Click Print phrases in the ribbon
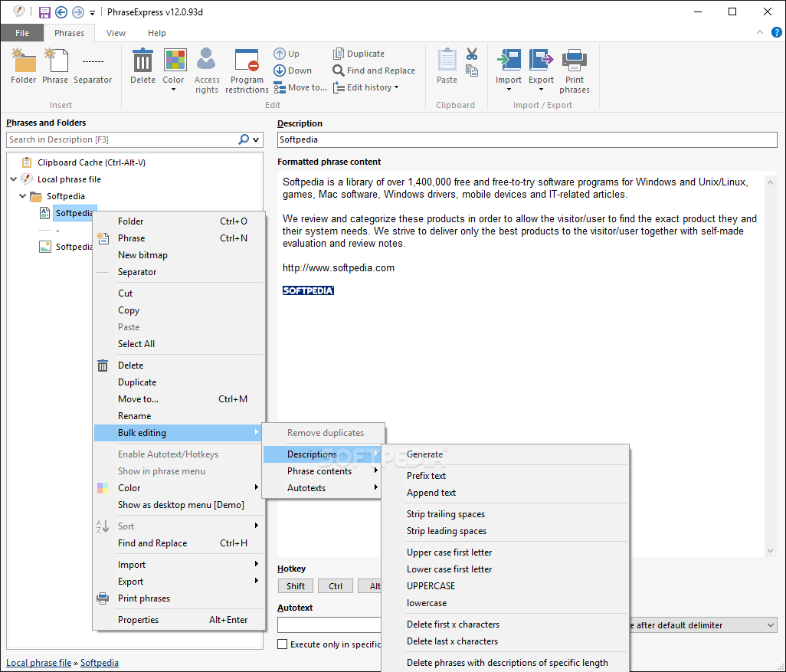This screenshot has height=672, width=786. [x=575, y=70]
